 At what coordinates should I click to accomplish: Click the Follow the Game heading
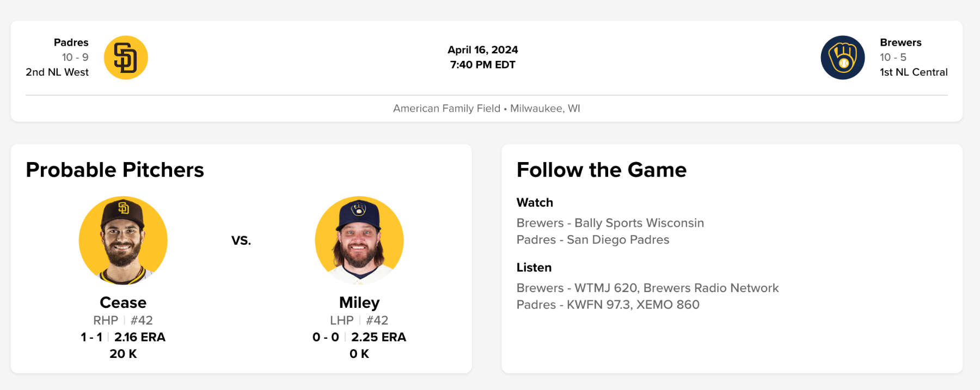point(601,170)
